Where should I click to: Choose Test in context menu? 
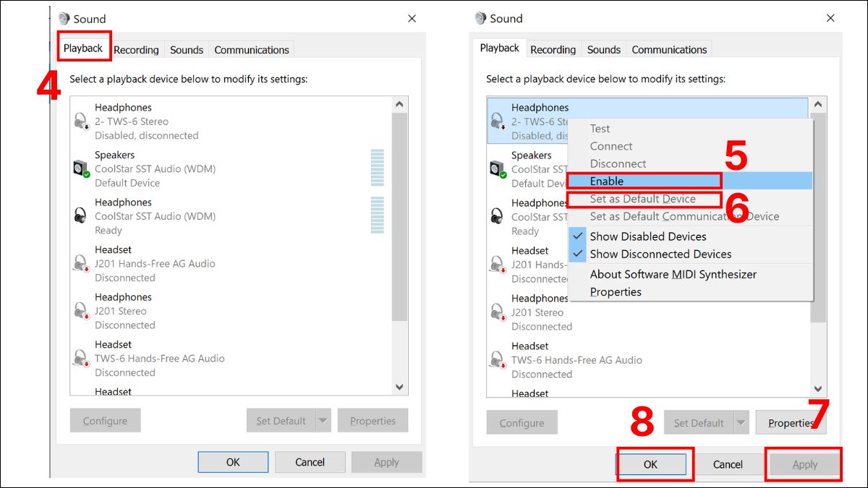[x=690, y=129]
